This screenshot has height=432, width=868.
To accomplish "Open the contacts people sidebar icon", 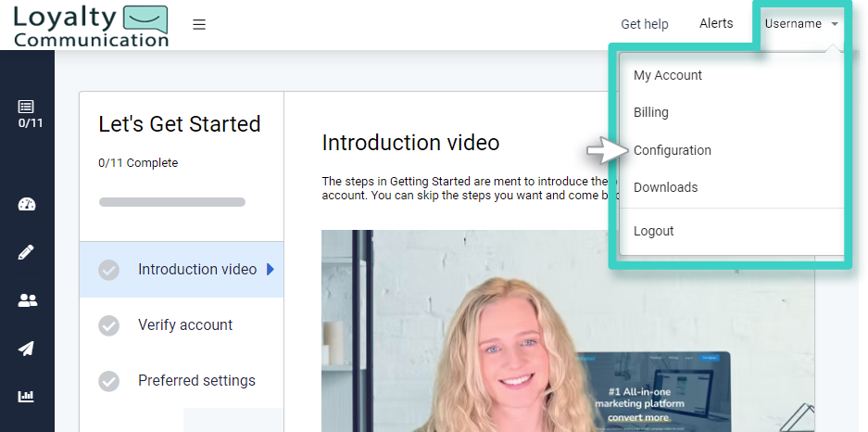I will pos(27,300).
